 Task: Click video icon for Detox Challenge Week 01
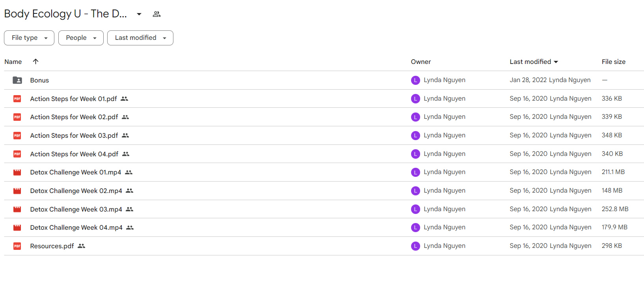(17, 172)
